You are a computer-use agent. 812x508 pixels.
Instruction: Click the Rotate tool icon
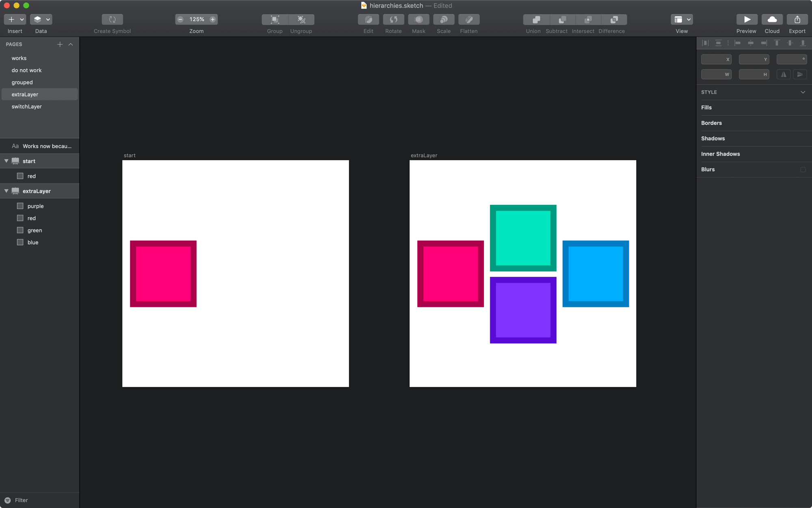tap(393, 20)
